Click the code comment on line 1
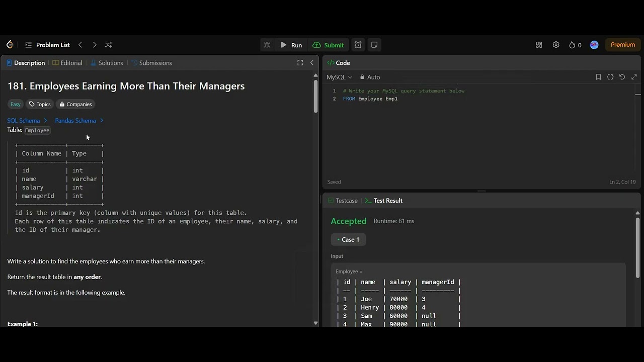Viewport: 644px width, 362px height. pos(404,91)
